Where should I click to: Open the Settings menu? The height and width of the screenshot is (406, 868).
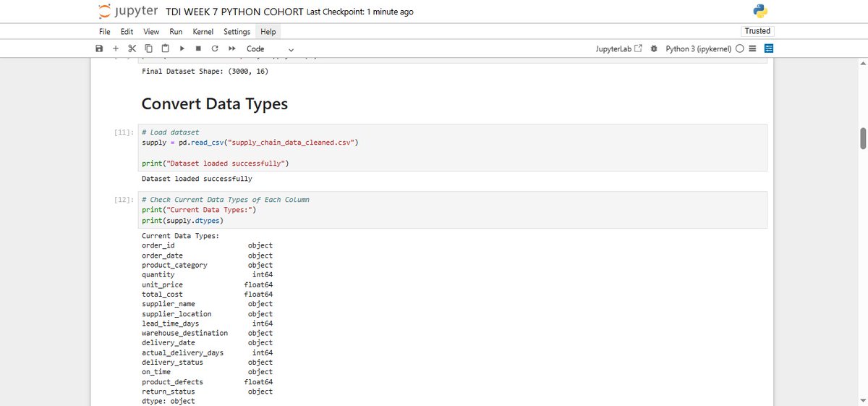237,32
